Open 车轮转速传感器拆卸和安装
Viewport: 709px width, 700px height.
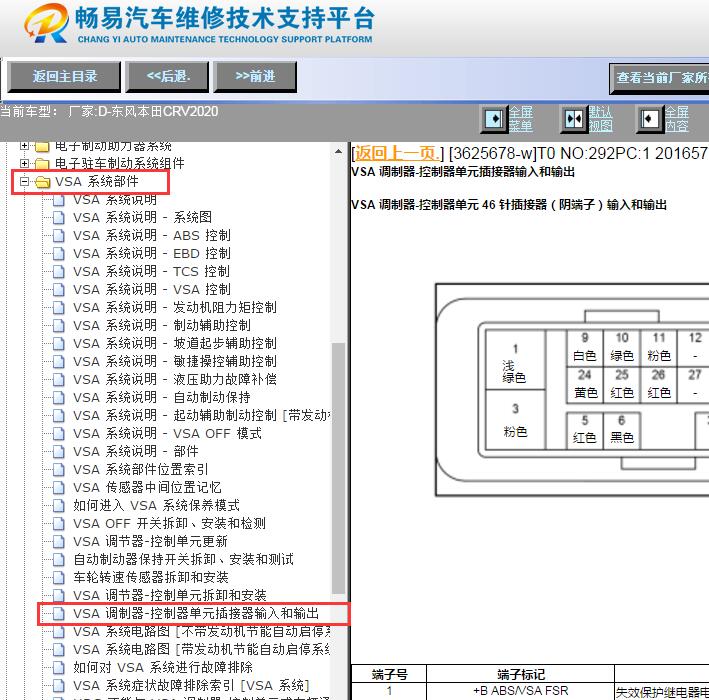click(x=151, y=577)
